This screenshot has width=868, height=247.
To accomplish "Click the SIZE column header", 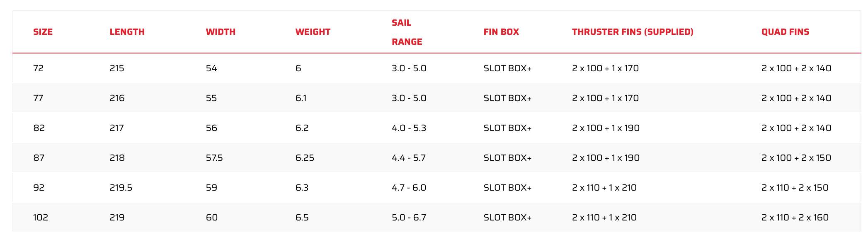I will tap(43, 32).
